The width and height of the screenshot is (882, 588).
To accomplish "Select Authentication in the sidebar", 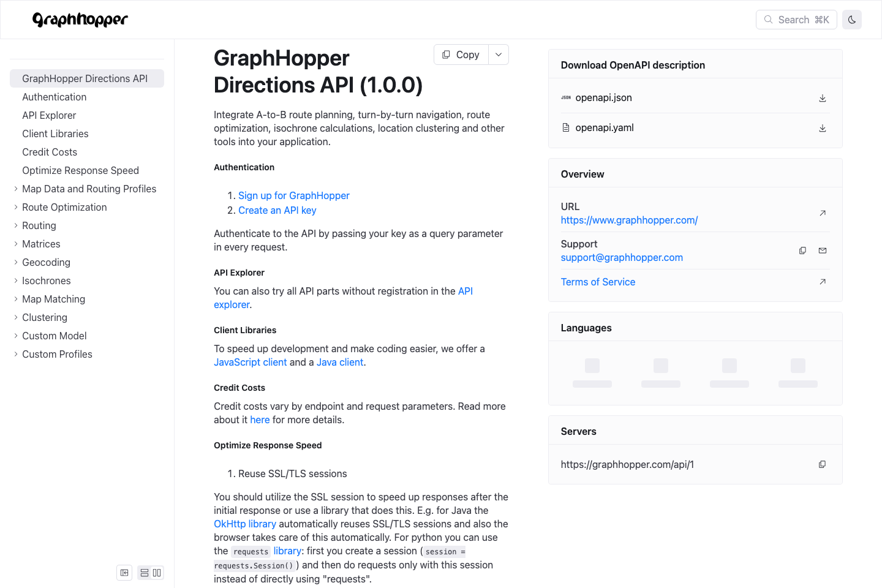I will coord(54,97).
